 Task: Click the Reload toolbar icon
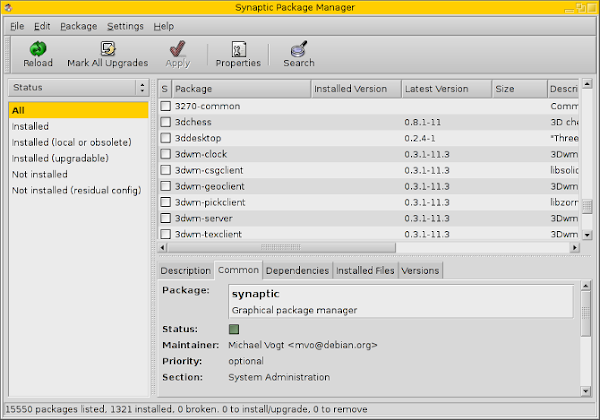(38, 49)
